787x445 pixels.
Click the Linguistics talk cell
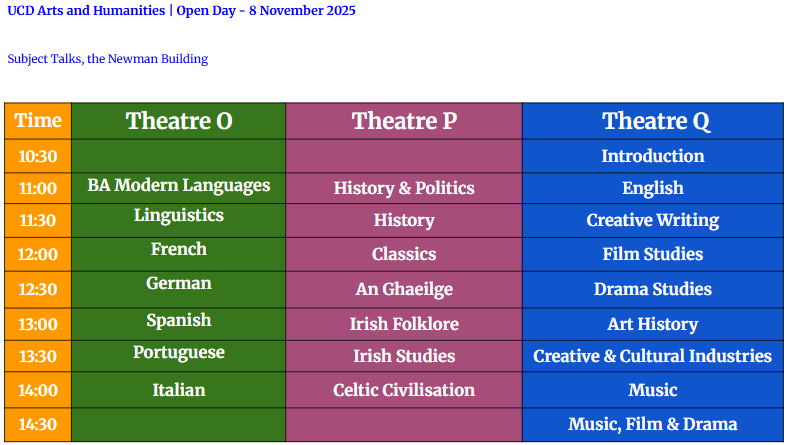pos(178,215)
